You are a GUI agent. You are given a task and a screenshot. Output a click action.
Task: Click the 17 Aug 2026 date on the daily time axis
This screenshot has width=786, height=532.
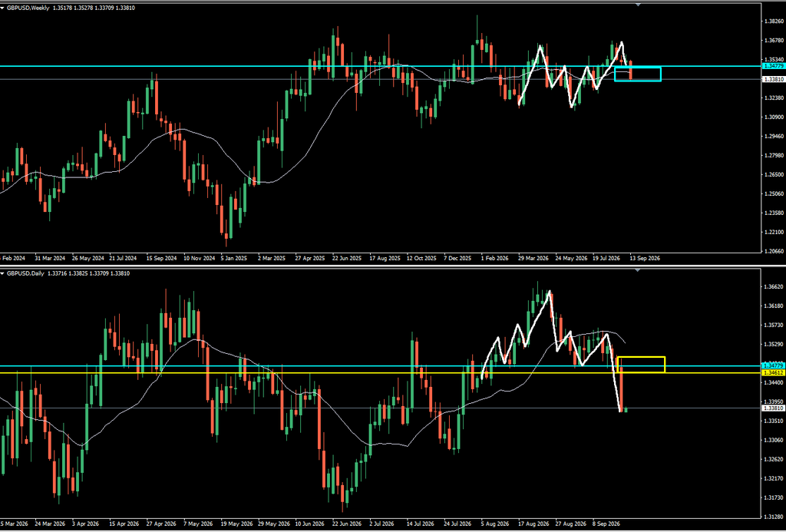click(534, 524)
